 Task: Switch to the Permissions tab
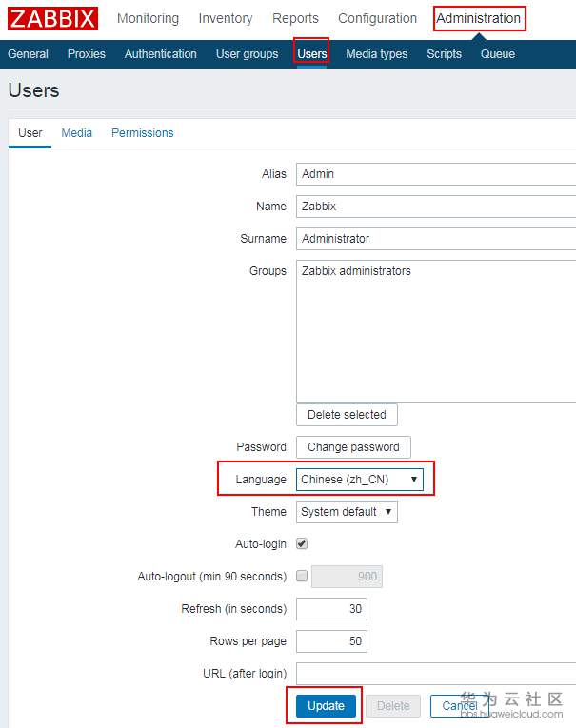point(143,133)
